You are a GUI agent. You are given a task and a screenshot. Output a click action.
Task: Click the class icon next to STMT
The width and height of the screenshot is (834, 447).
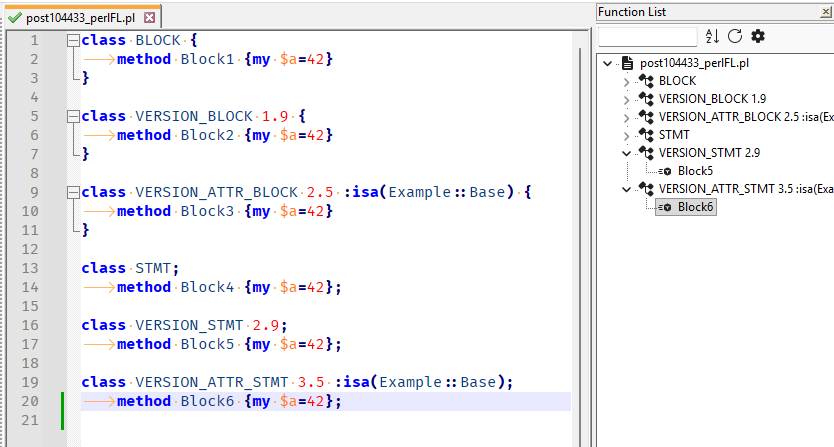645,135
